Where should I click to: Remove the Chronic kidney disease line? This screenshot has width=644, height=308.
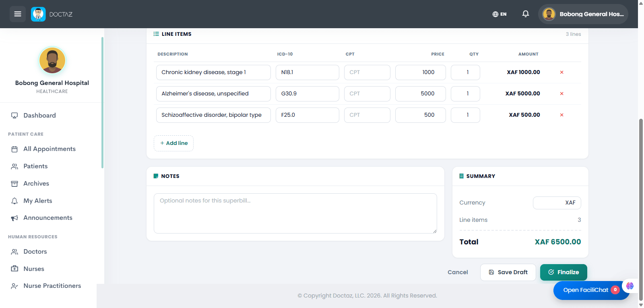pos(561,72)
